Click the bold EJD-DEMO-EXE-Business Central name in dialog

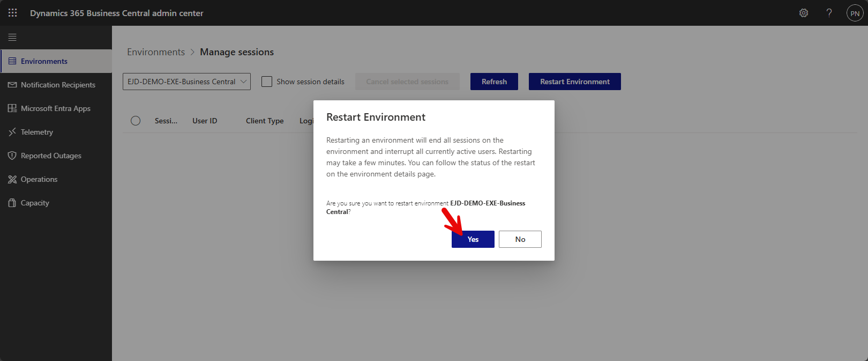(426, 208)
